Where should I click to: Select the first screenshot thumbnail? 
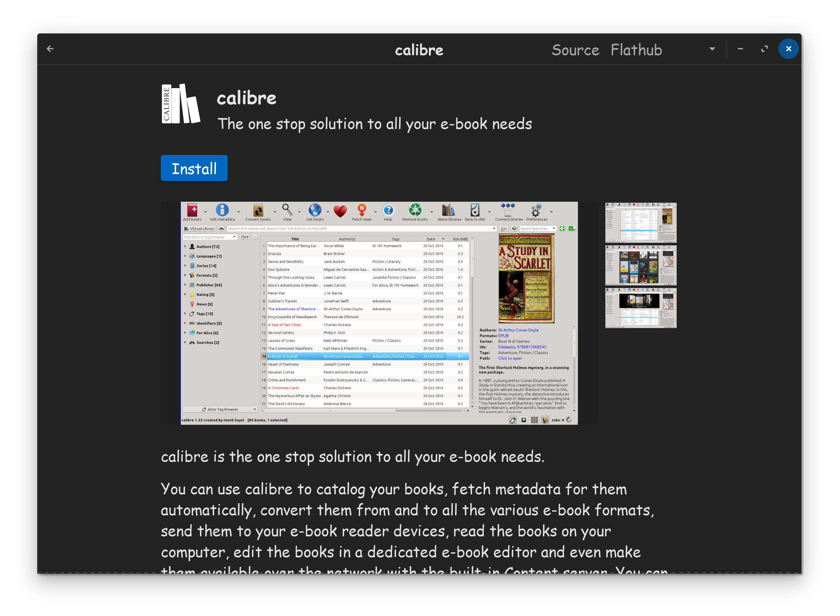point(640,223)
